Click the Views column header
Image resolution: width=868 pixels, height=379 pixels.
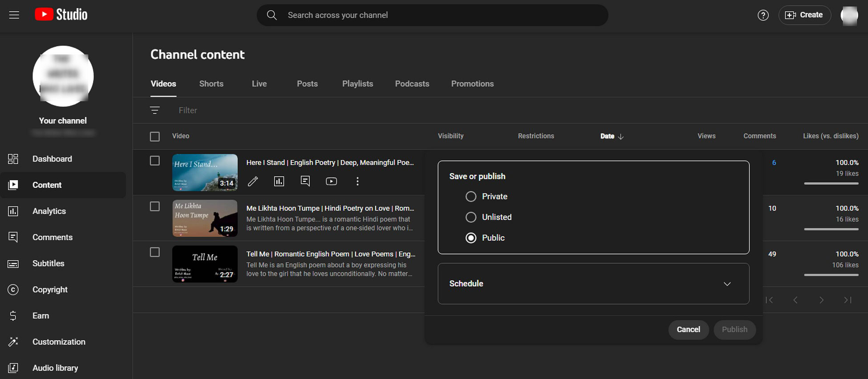point(706,136)
